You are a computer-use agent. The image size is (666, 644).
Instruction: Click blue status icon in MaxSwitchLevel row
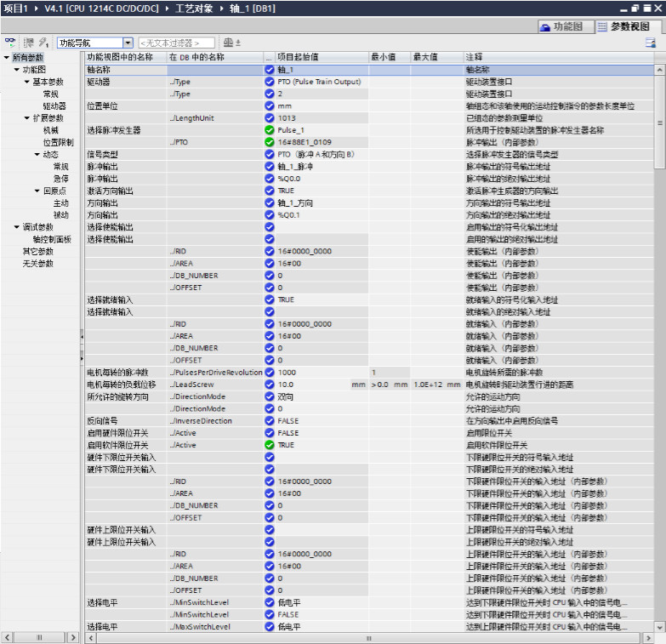tap(270, 627)
